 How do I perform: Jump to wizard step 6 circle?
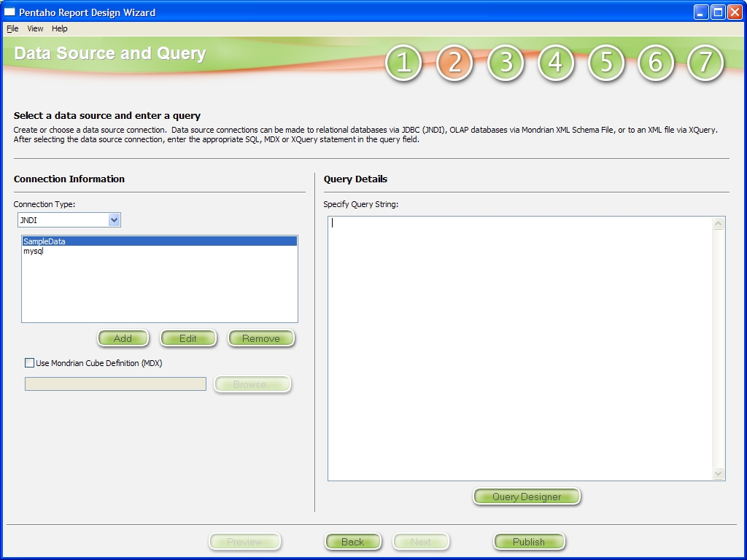coord(656,63)
